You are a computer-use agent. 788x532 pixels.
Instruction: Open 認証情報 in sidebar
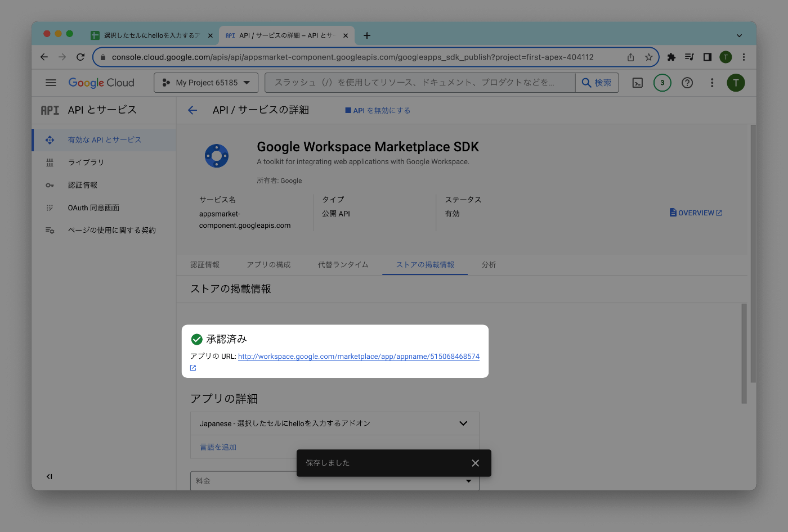pos(104,185)
